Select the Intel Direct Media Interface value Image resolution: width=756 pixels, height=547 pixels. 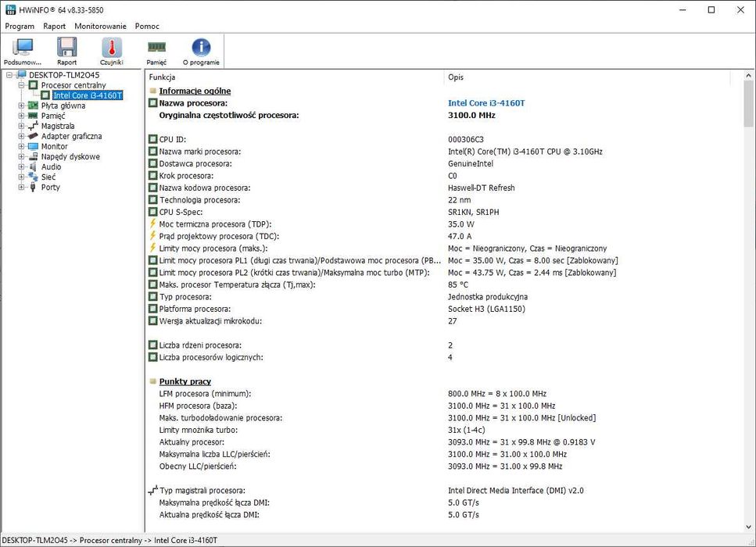515,491
